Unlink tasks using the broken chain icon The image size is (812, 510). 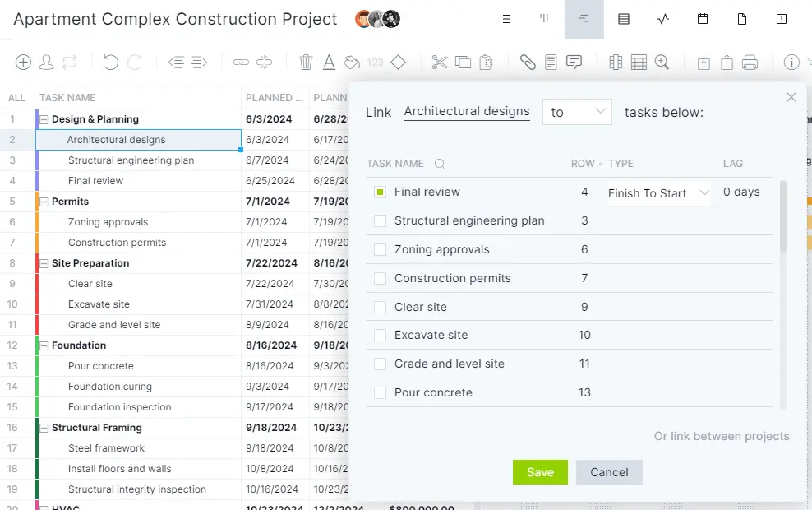coord(264,63)
